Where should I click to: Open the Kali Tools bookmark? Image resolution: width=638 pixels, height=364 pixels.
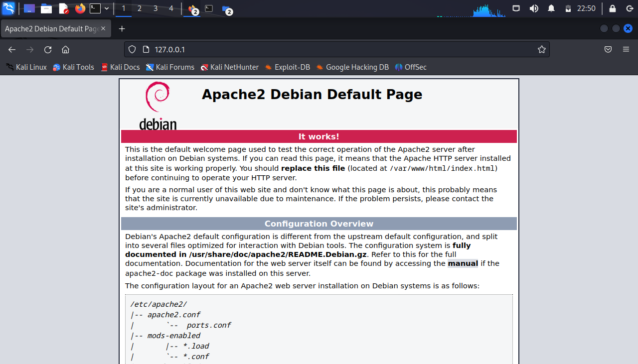click(73, 67)
